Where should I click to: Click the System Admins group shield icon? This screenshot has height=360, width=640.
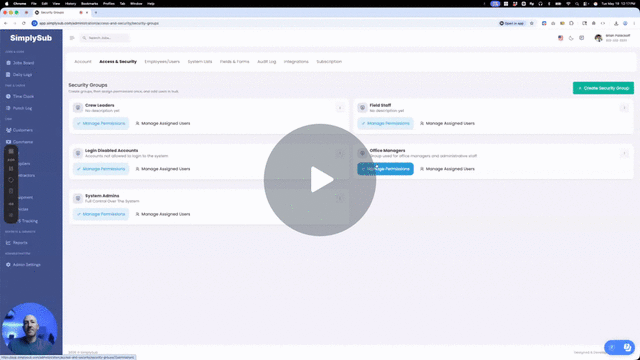pyautogui.click(x=78, y=198)
